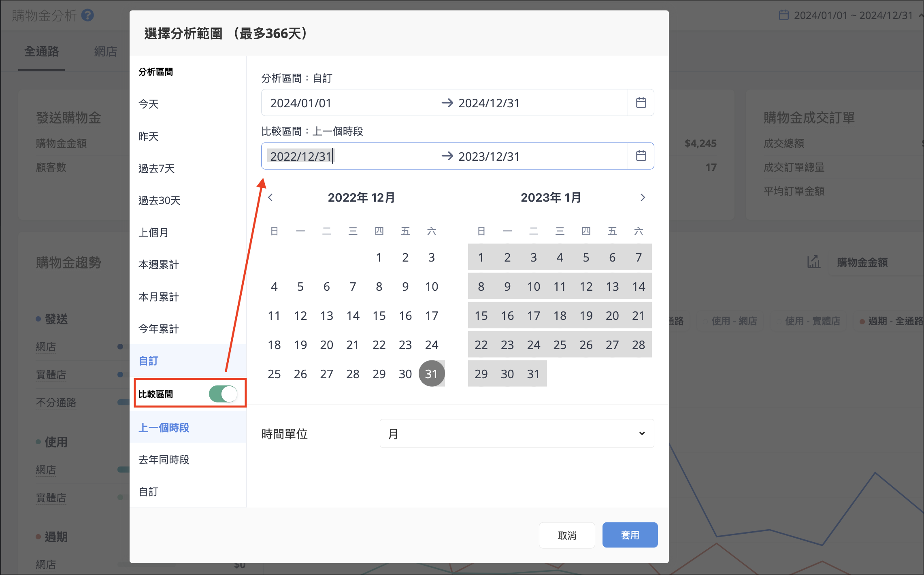Open calendar icon for analysis range
This screenshot has height=575, width=924.
(641, 103)
